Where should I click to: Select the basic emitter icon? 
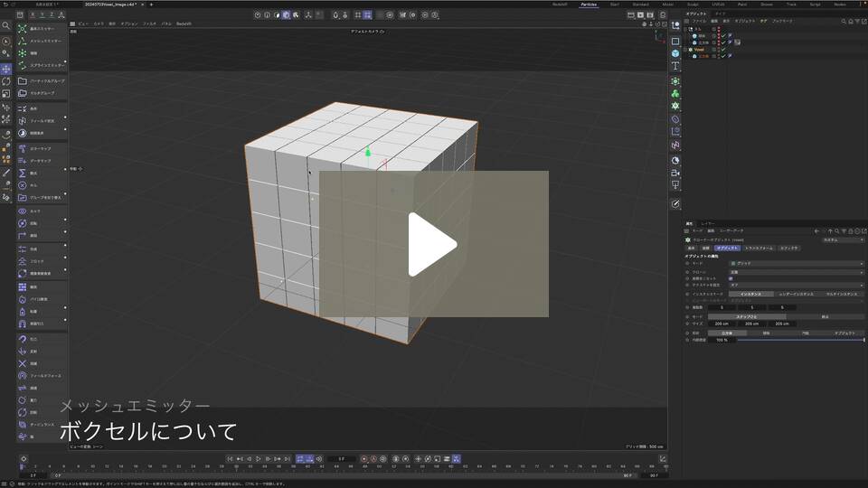[x=22, y=28]
